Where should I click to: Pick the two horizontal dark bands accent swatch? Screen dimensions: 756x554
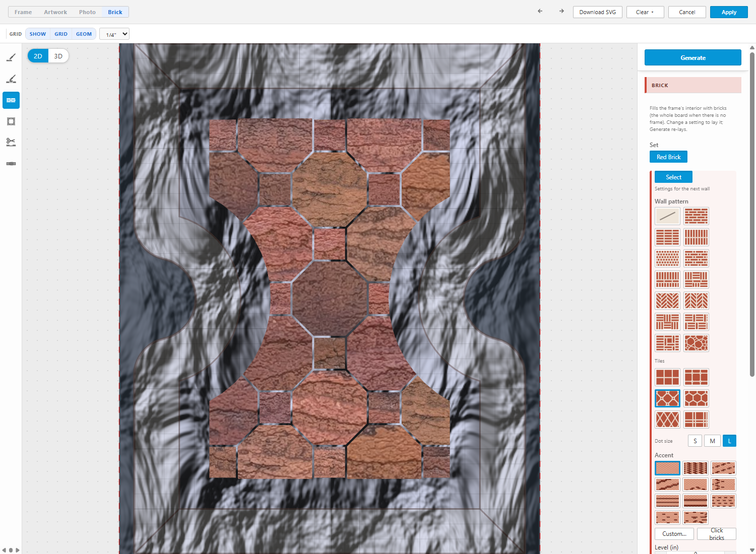tap(696, 501)
